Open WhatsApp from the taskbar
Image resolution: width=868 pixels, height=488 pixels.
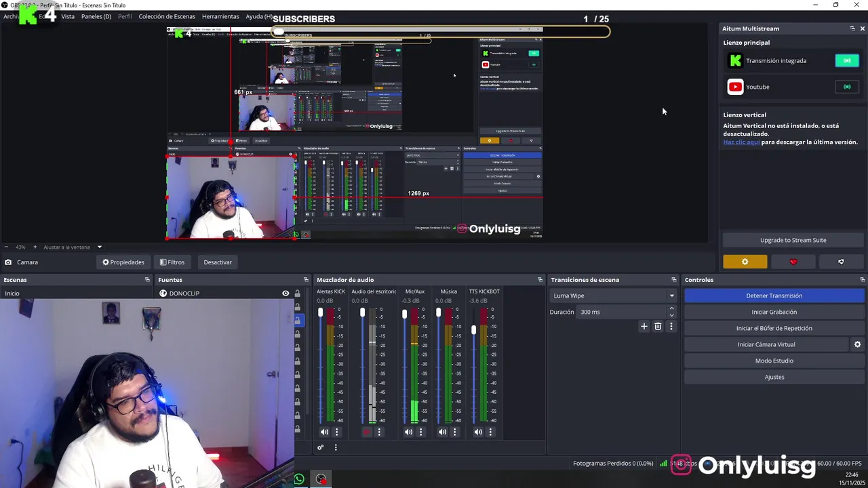coord(299,479)
